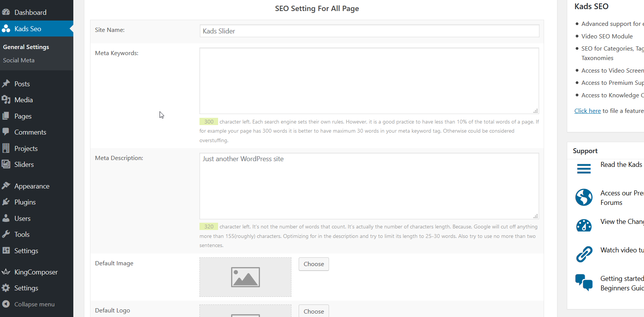Follow the 'Click here' feature request link
The width and height of the screenshot is (644, 317).
pos(587,111)
